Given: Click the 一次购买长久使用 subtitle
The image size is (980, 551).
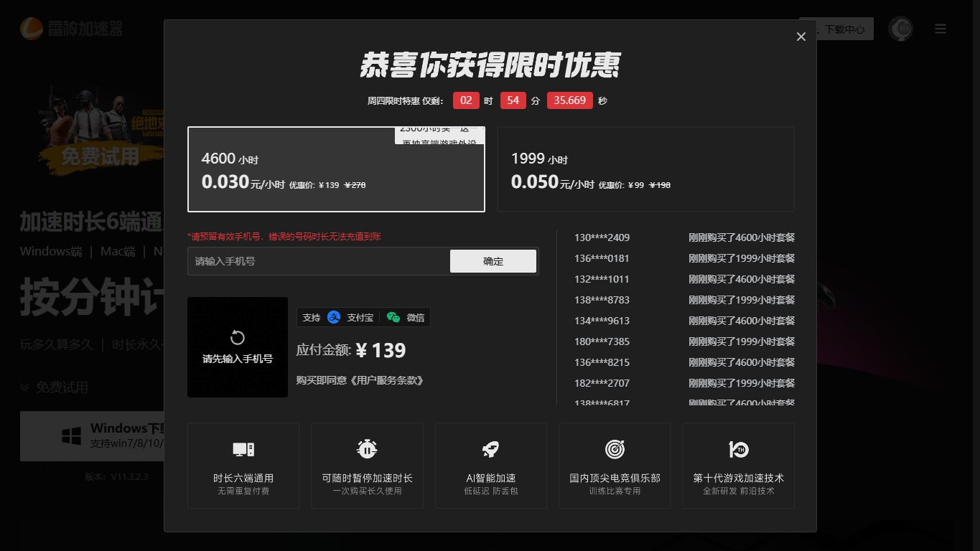Looking at the screenshot, I should 367,491.
